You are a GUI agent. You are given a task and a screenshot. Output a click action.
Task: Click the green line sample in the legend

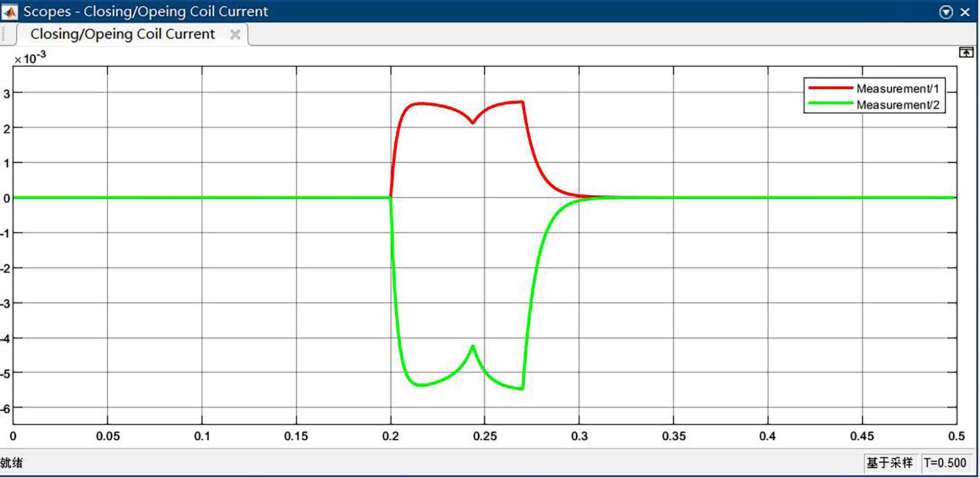[830, 103]
